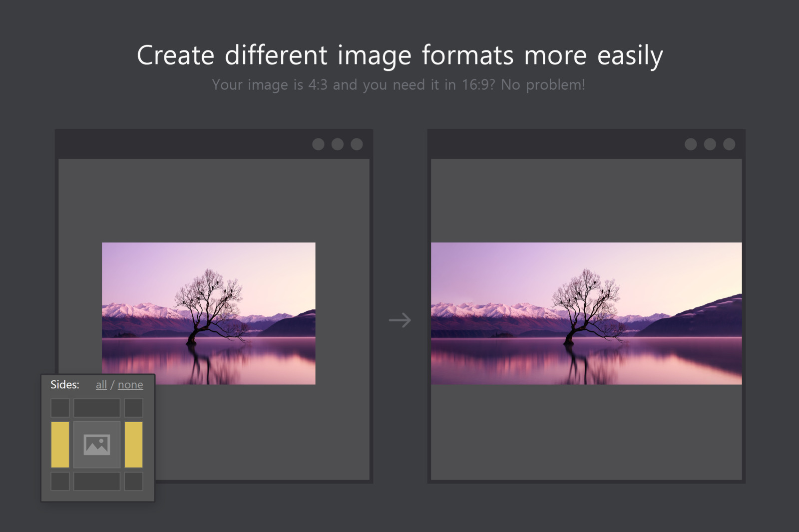799x532 pixels.
Task: Click 'Create different image formats more easily' heading
Action: pyautogui.click(x=400, y=55)
